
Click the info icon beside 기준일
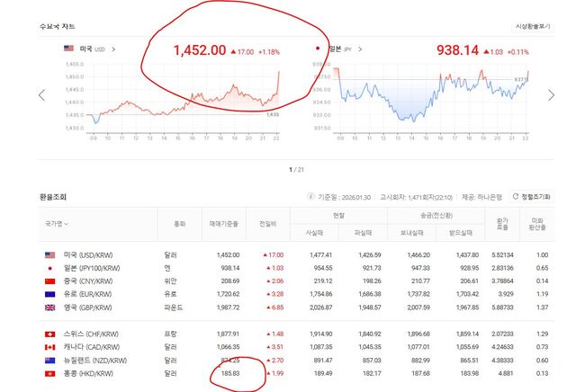click(311, 197)
